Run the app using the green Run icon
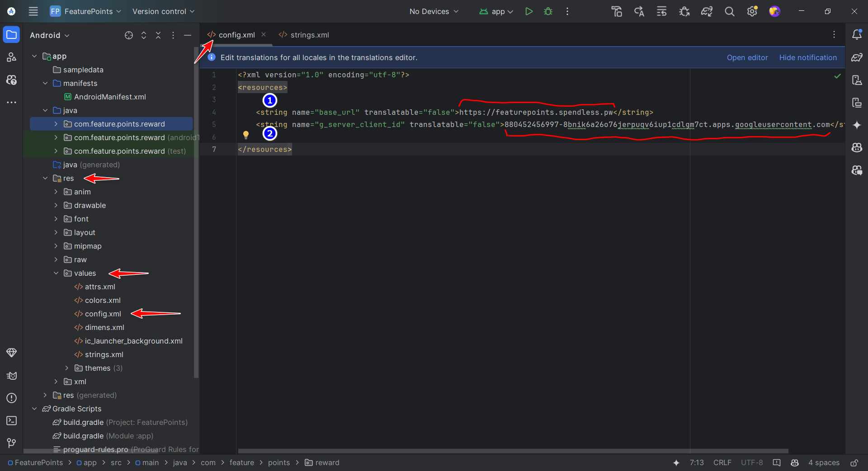 pos(528,11)
